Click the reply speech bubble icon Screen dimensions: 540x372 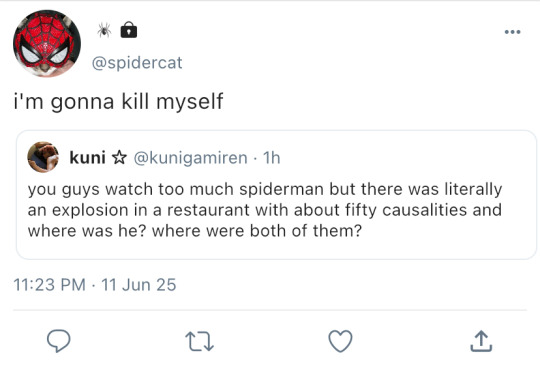[59, 341]
